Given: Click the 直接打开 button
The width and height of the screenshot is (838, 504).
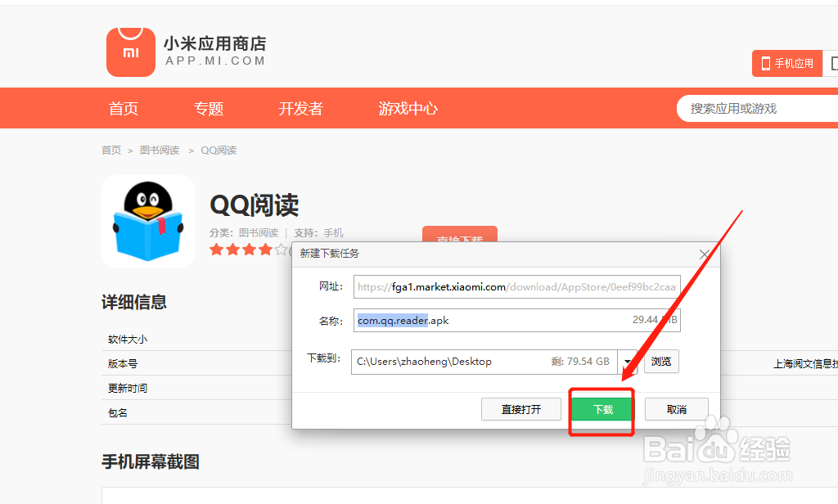Looking at the screenshot, I should (521, 409).
